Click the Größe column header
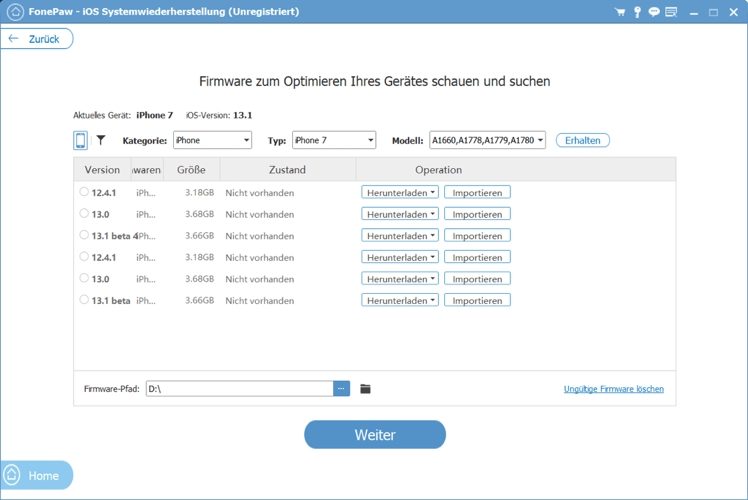Screen dimensions: 748x500 point(191,170)
